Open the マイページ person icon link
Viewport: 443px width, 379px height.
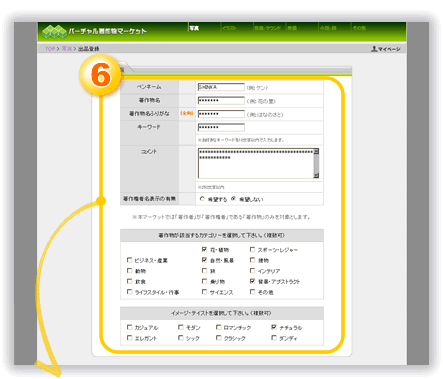click(386, 49)
